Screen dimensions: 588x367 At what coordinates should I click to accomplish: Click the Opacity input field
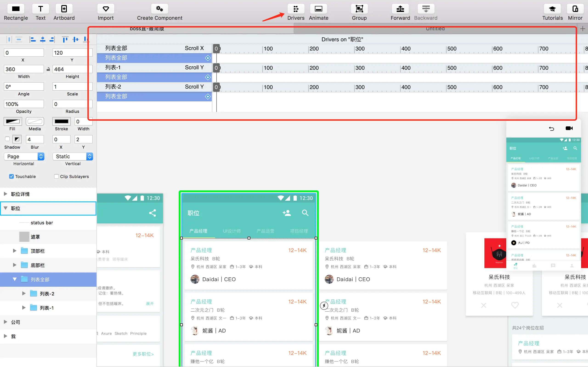click(x=24, y=104)
